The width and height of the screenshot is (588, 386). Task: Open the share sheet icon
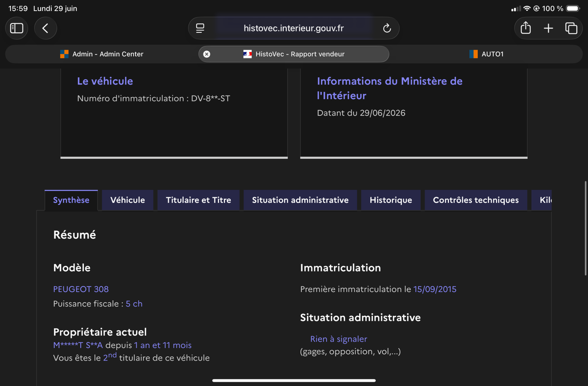click(526, 28)
